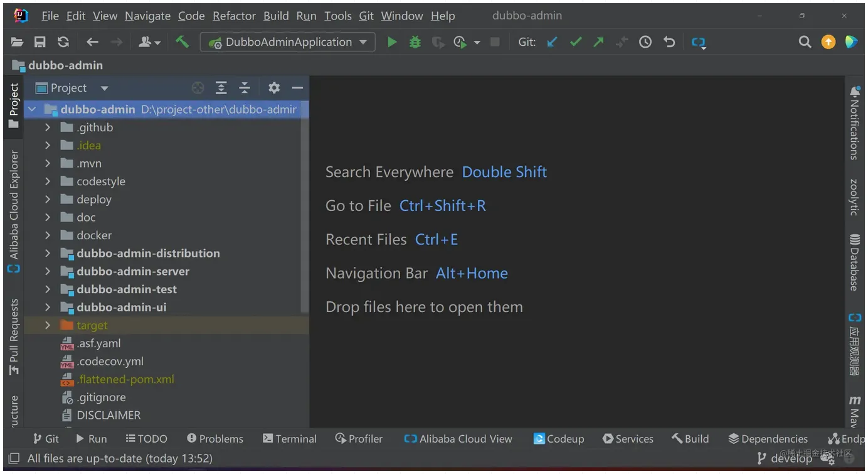Open the coverage run options dropdown arrow
Screen dimensions: 868x474
[477, 42]
